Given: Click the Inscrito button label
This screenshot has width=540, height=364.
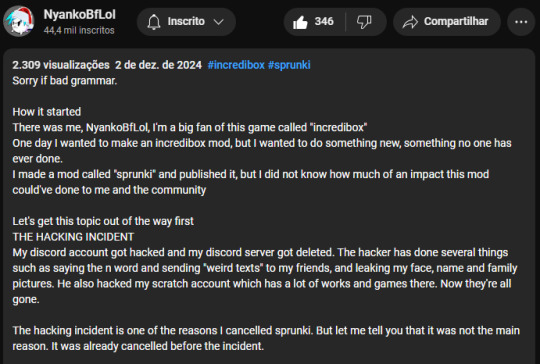Looking at the screenshot, I should tap(186, 21).
